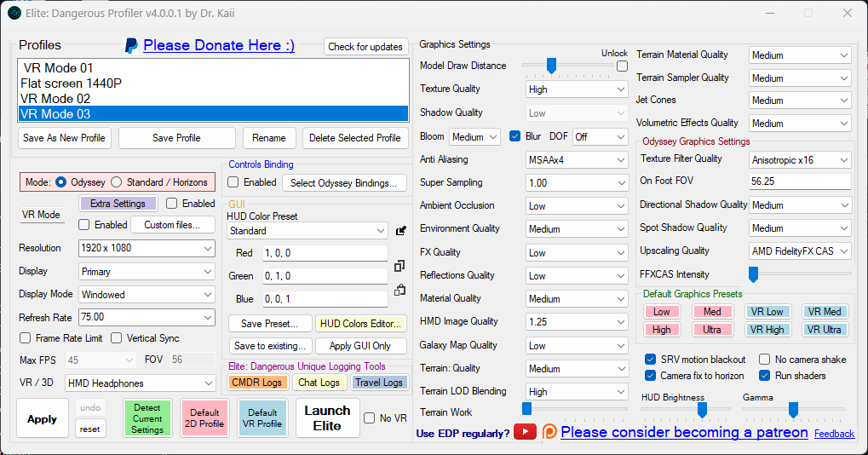Click Check for updates button
868x455 pixels.
coord(365,47)
